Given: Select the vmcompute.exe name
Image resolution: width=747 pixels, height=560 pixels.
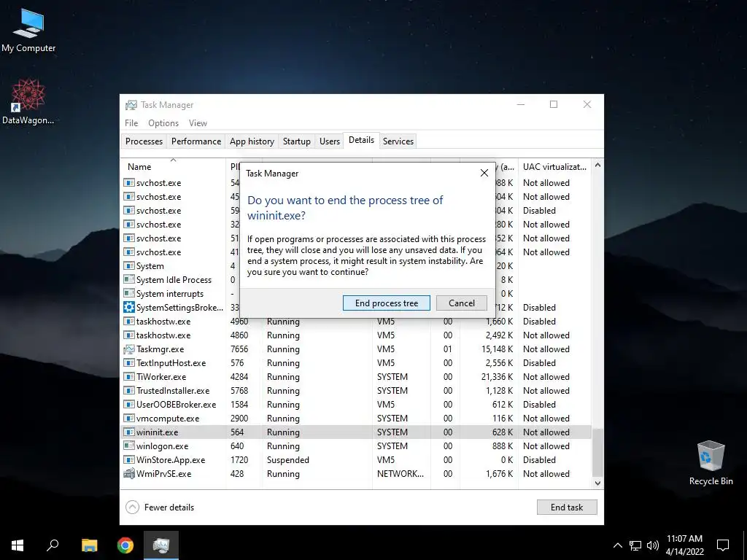Looking at the screenshot, I should tap(168, 419).
